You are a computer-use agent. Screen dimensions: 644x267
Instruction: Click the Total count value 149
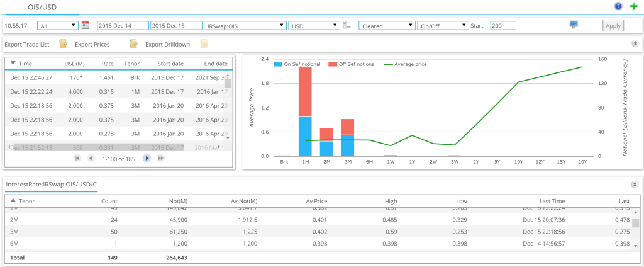point(112,258)
